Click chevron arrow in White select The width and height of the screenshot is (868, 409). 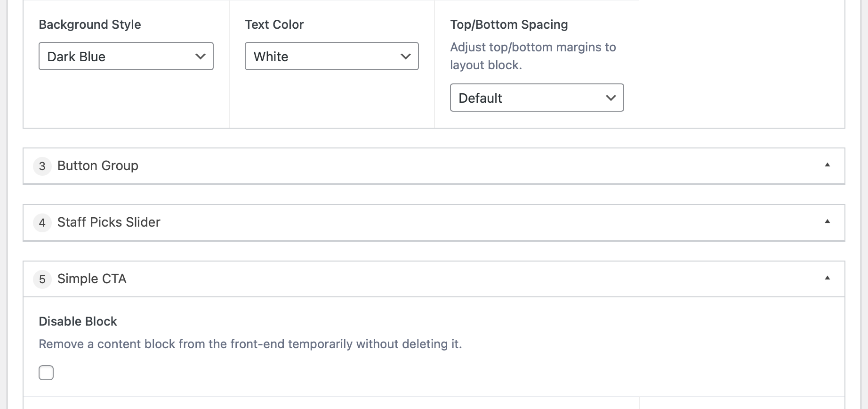coord(406,57)
